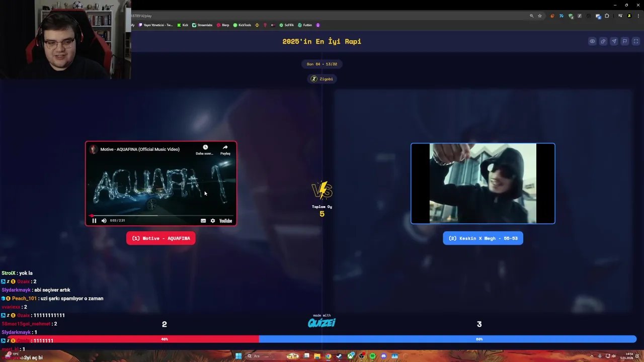The width and height of the screenshot is (644, 362).
Task: Open Steam from the taskbar
Action: point(339,356)
